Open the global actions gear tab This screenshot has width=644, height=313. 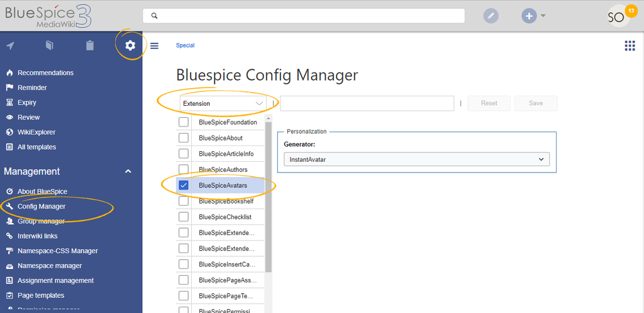130,45
